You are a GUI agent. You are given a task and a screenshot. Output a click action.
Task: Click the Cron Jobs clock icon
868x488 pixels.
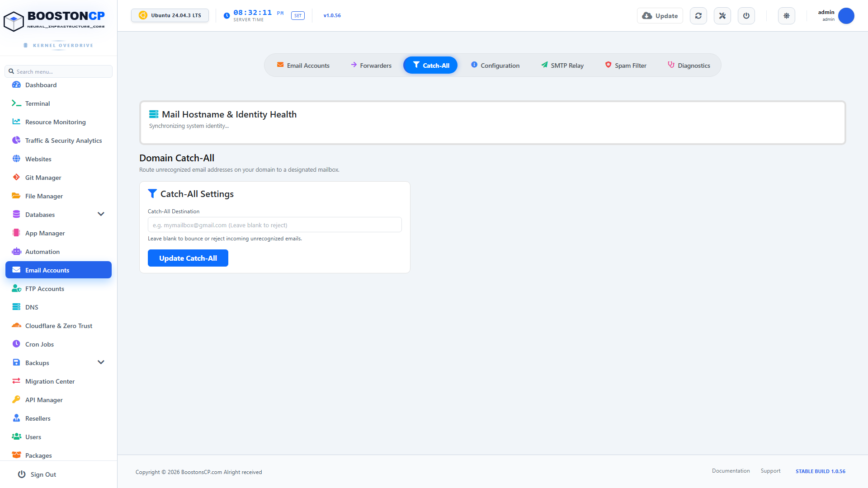coord(16,344)
